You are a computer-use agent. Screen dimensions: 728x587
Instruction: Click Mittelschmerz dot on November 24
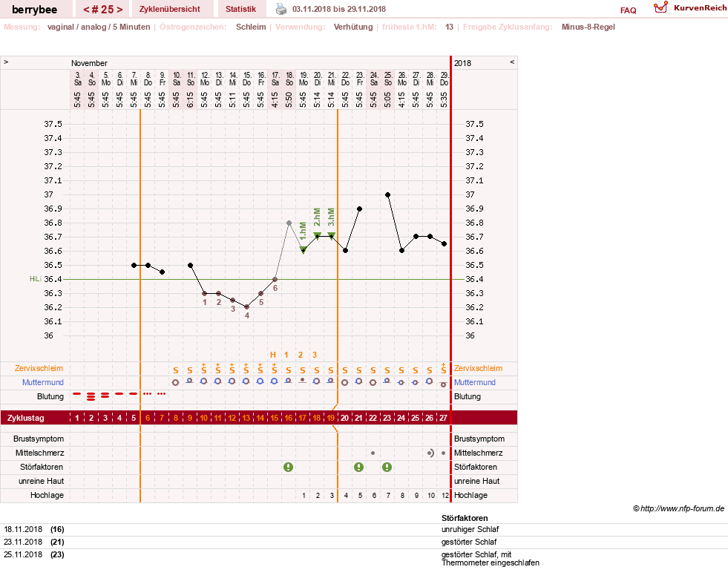click(x=373, y=453)
